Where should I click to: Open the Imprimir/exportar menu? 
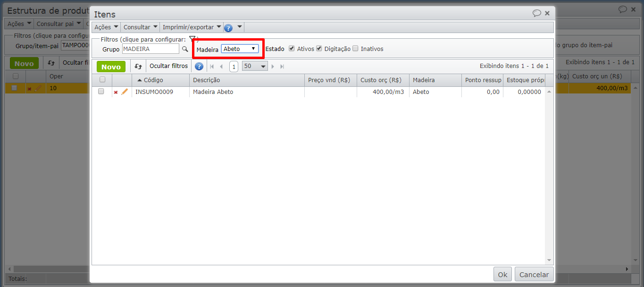(x=192, y=27)
